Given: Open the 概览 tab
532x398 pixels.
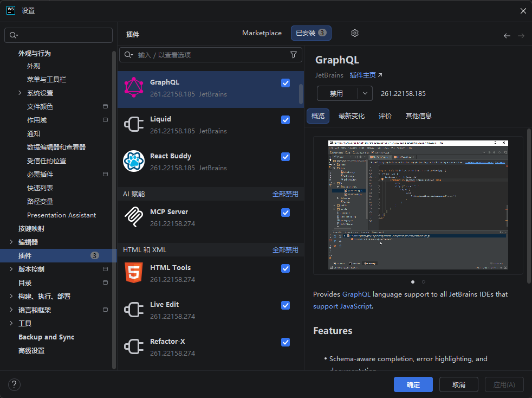Looking at the screenshot, I should (318, 116).
